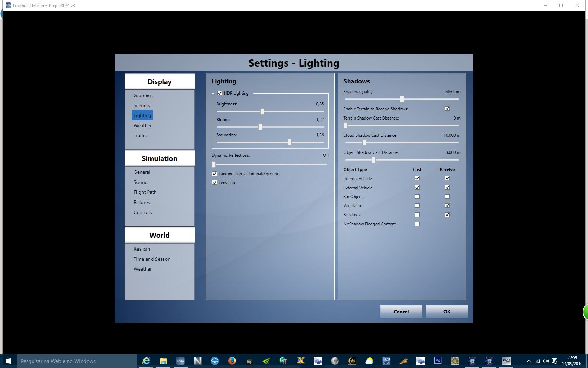Image resolution: width=588 pixels, height=368 pixels.
Task: Uncheck Vegetation Receive shadows
Action: [x=447, y=206]
